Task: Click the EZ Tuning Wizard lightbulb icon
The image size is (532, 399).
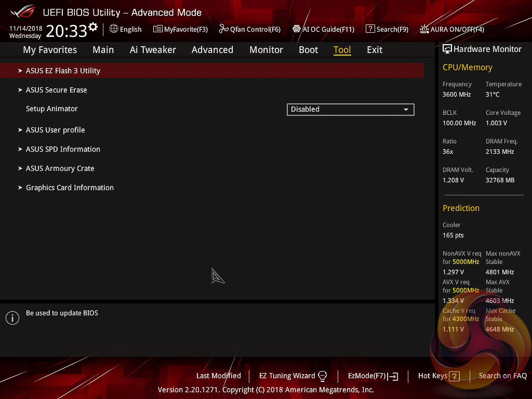Action: 322,376
